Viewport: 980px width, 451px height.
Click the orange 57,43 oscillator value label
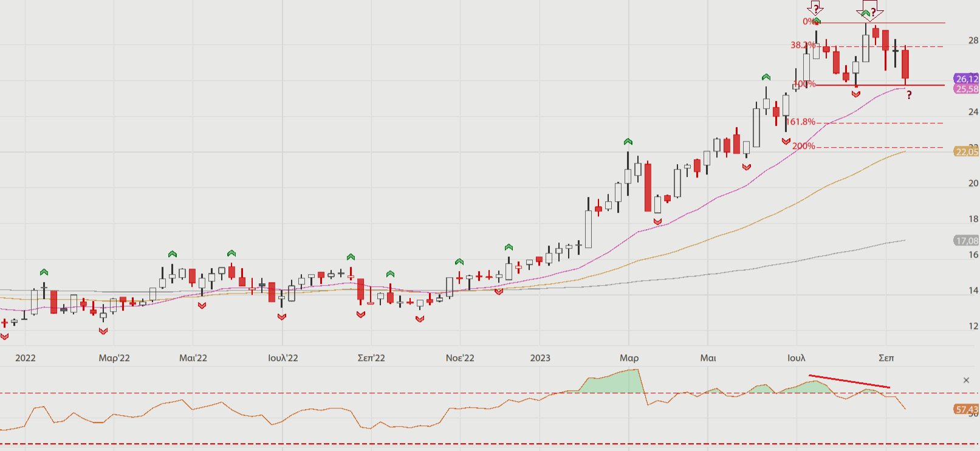pos(967,409)
